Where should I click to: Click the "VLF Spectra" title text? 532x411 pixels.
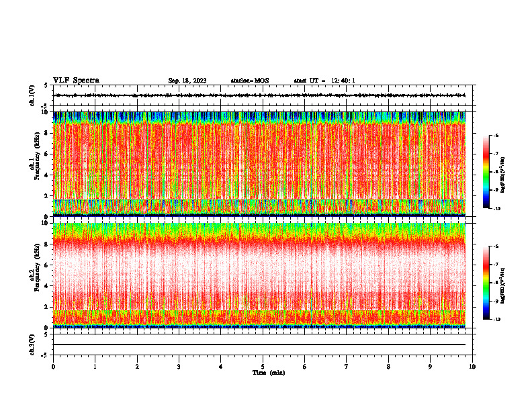click(76, 81)
